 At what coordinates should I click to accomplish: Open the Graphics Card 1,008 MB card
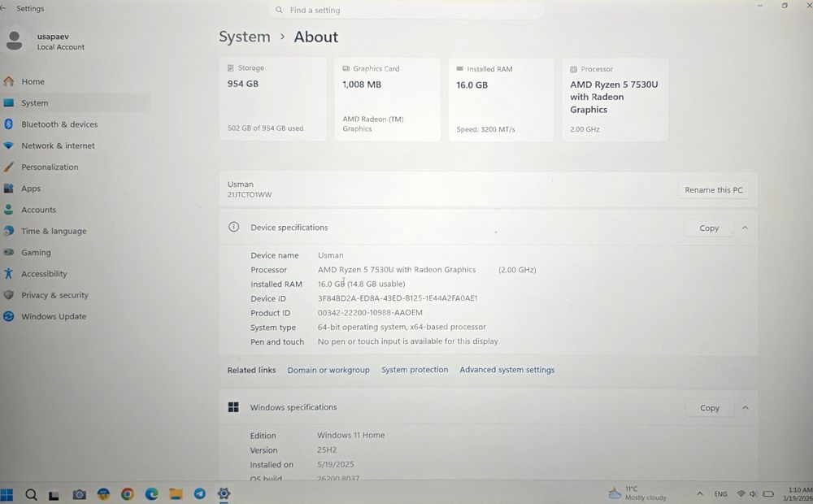[x=387, y=99]
